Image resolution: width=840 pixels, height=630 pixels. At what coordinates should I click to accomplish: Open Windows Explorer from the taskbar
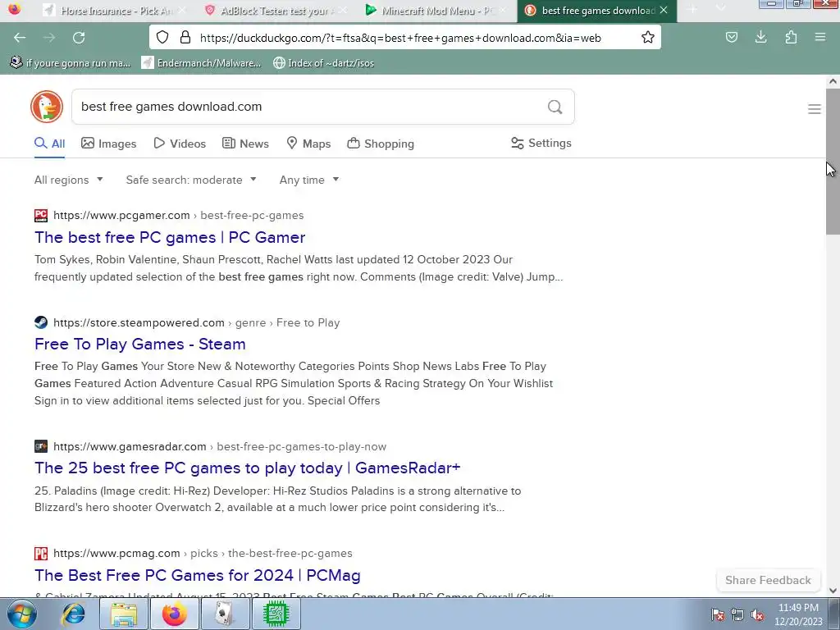124,614
